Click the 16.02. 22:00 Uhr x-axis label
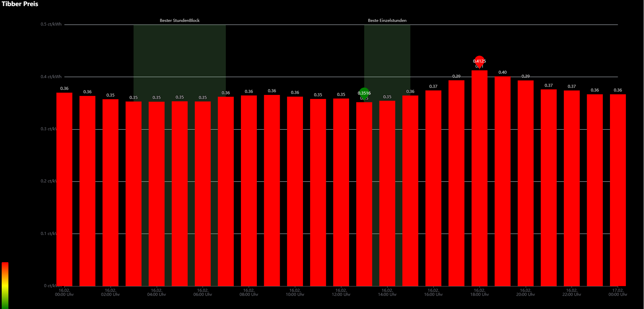 tap(572, 292)
